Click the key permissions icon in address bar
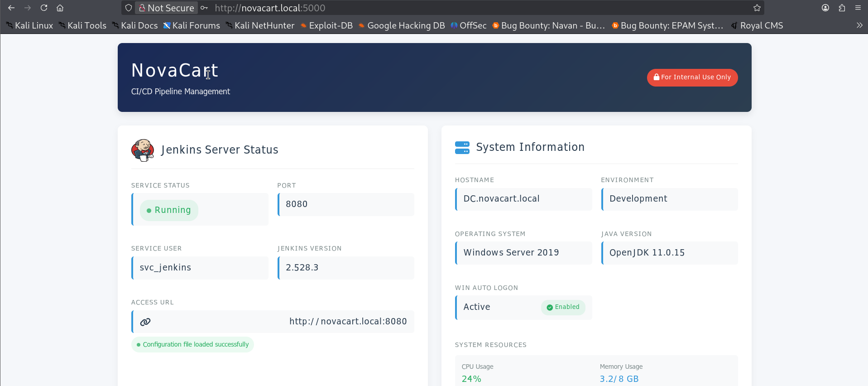868x386 pixels. pos(204,8)
